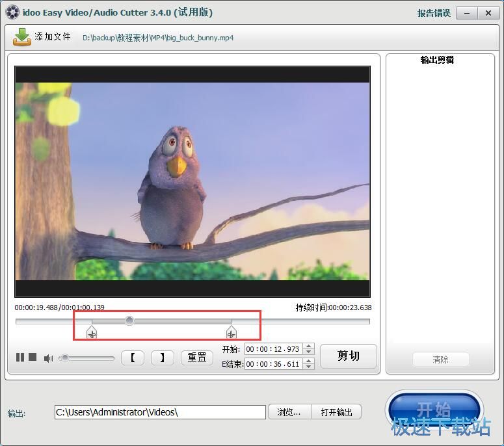Viewport: 504px width, 446px height.
Task: Increase the 开始 start time with up arrow
Action: click(x=308, y=346)
